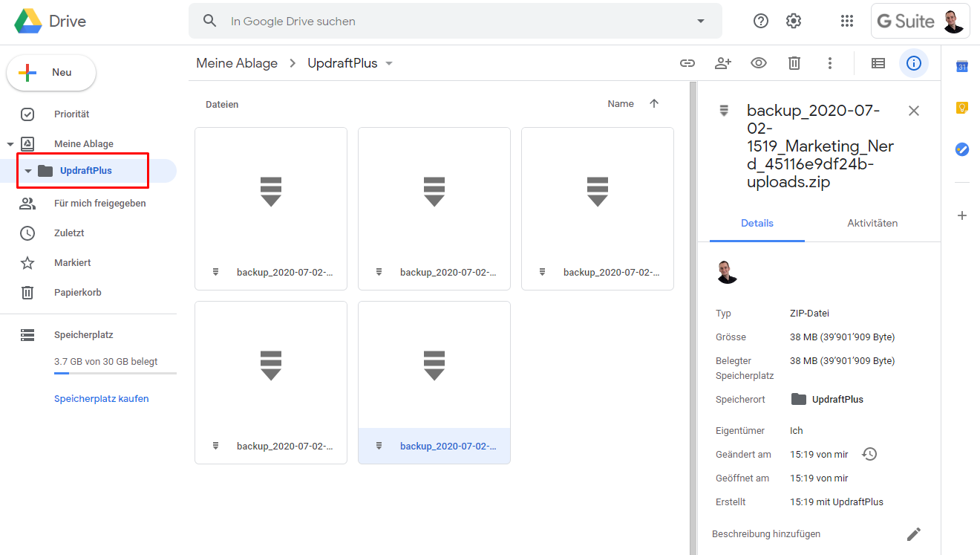Open the Google apps grid
This screenshot has width=980, height=555.
pyautogui.click(x=847, y=21)
